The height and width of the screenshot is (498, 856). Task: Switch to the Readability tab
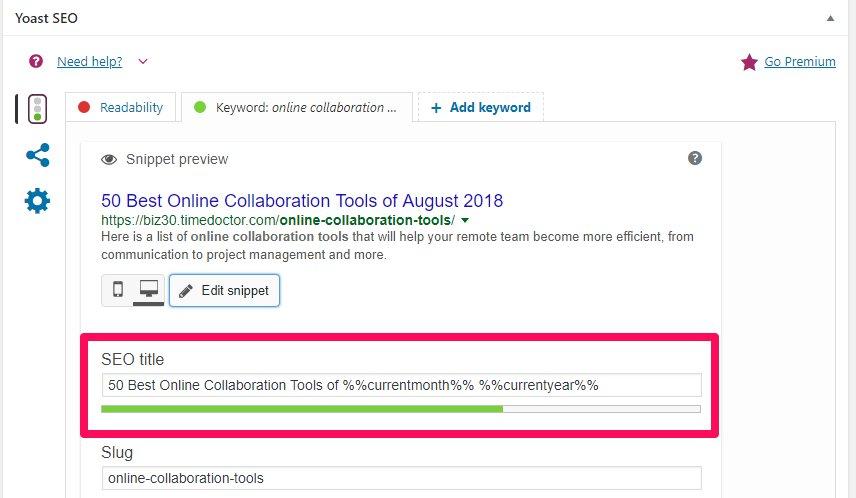121,108
